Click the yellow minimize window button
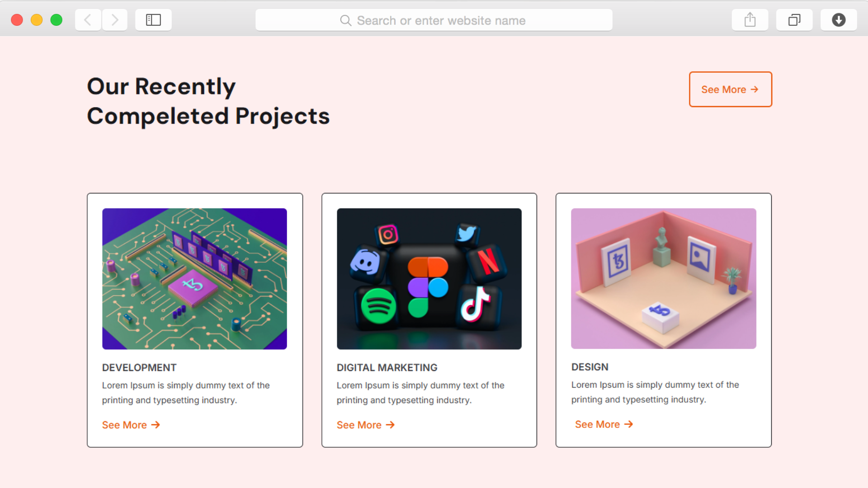The height and width of the screenshot is (488, 868). pyautogui.click(x=37, y=20)
